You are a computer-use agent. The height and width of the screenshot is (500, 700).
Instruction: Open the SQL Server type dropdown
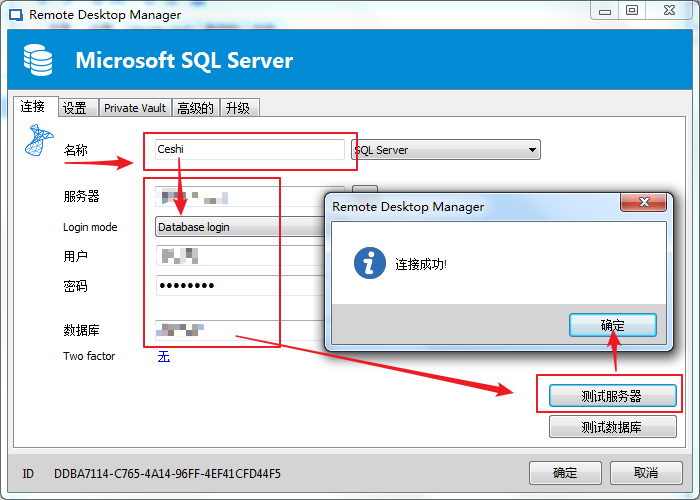click(446, 150)
